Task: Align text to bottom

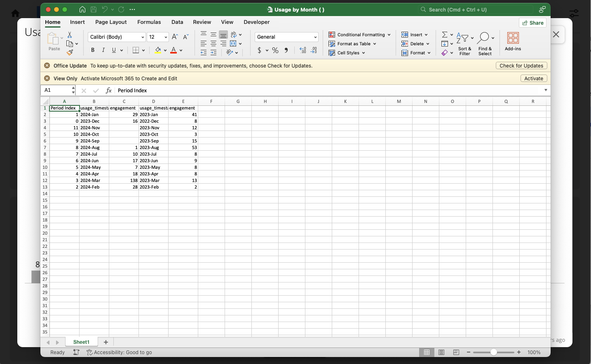Action: 223,35
